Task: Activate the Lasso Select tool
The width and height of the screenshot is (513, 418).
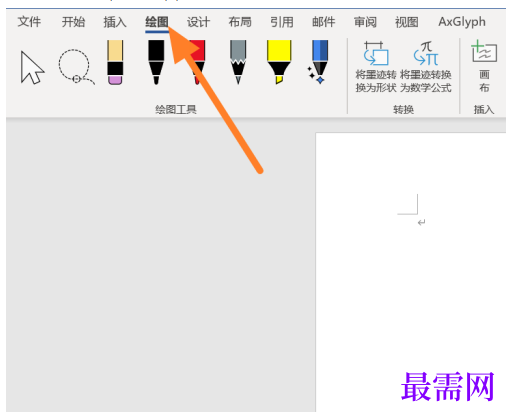Action: pyautogui.click(x=76, y=66)
